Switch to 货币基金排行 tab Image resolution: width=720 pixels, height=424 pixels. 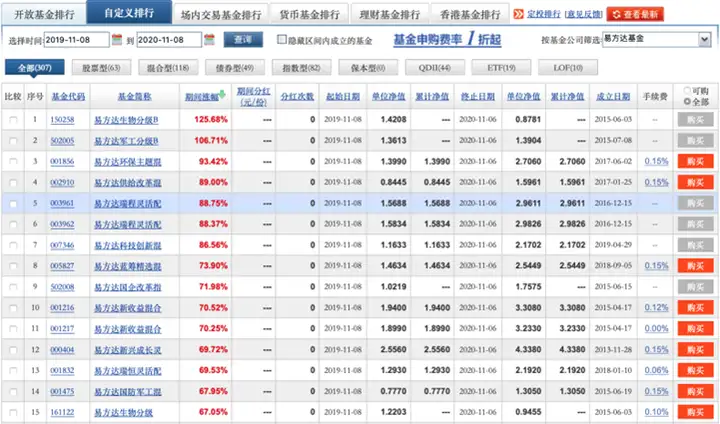click(309, 15)
